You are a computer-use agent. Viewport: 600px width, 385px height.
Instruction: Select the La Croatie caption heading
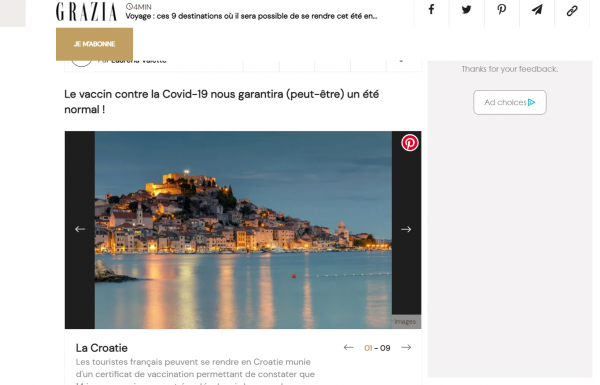click(x=102, y=348)
